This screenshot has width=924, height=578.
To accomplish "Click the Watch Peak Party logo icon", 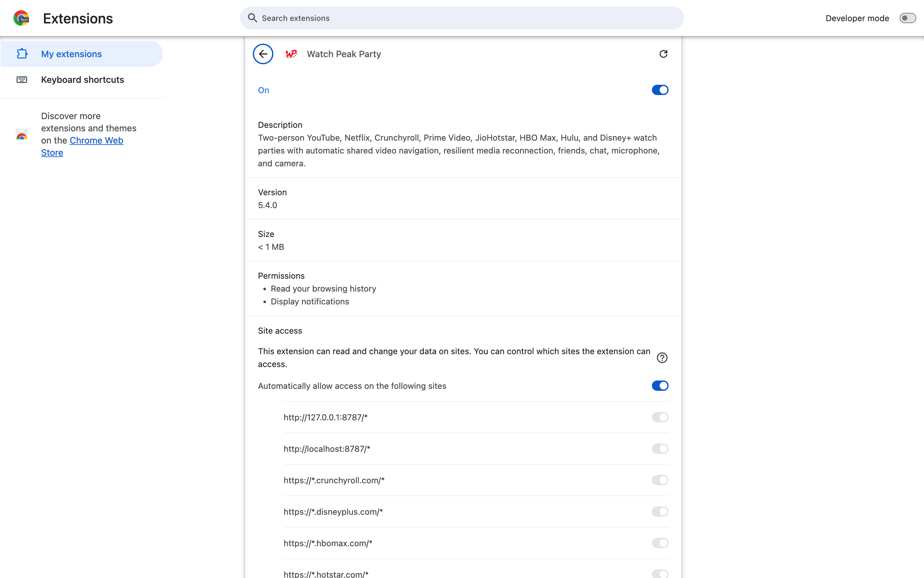I will click(x=291, y=54).
